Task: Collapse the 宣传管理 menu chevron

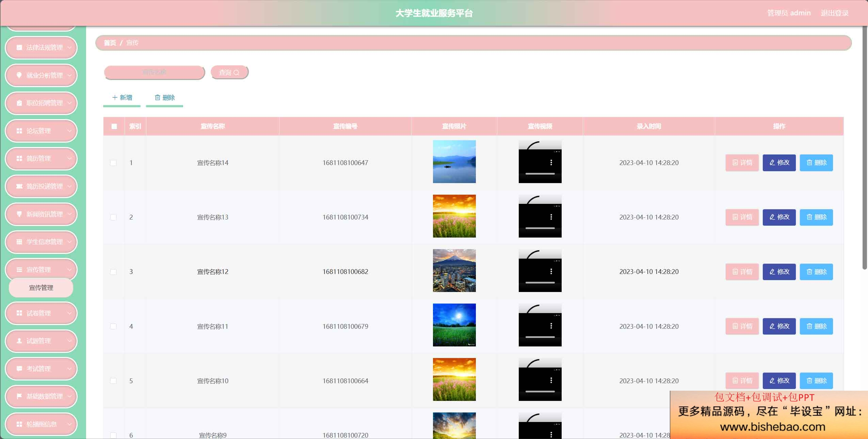Action: point(69,270)
